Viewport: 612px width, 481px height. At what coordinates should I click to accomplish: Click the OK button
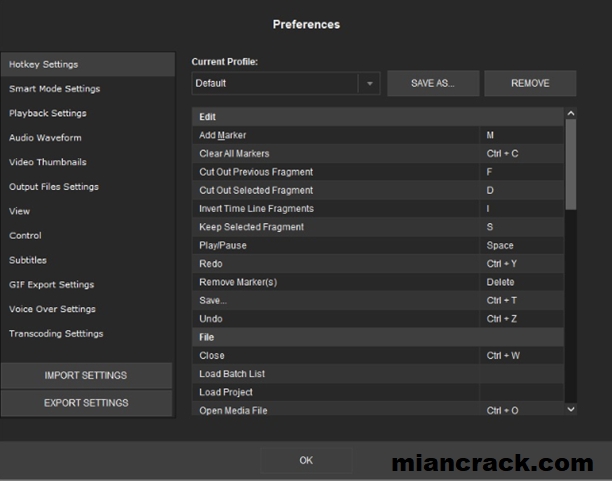(x=306, y=460)
